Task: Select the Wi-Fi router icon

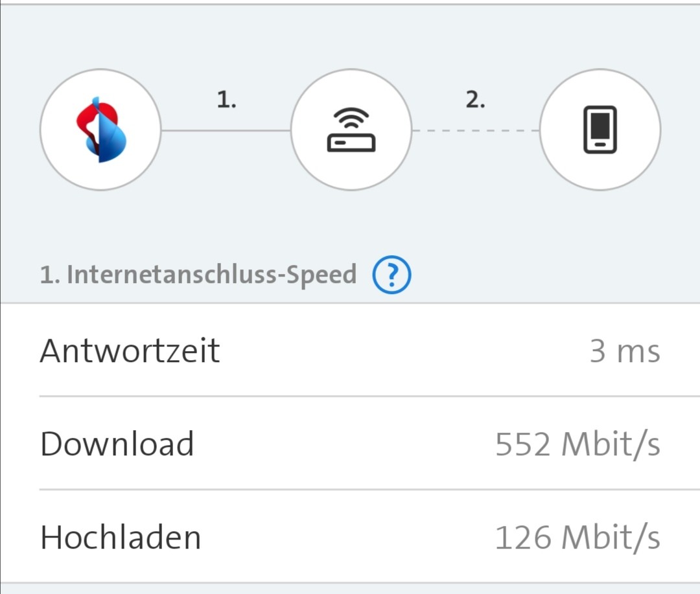Action: 351,130
